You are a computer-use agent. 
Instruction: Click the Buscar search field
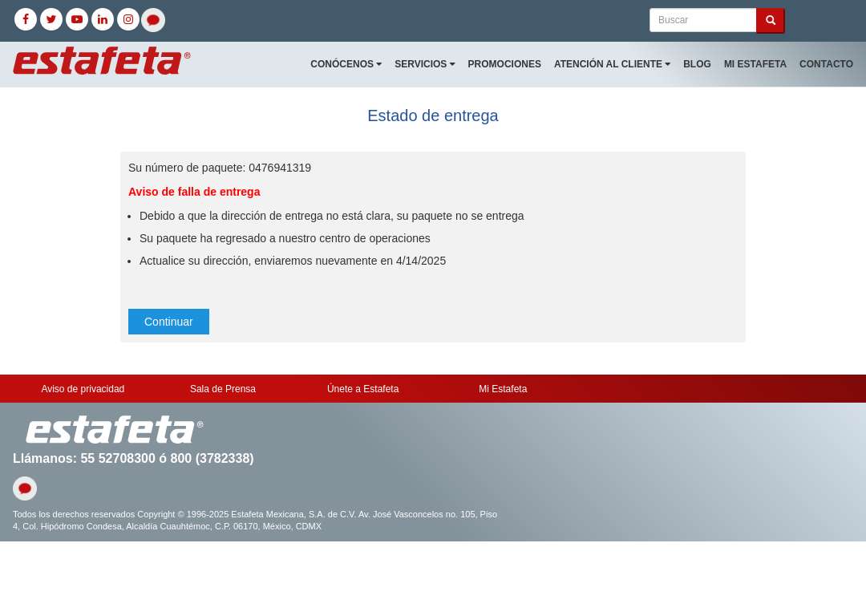702,20
